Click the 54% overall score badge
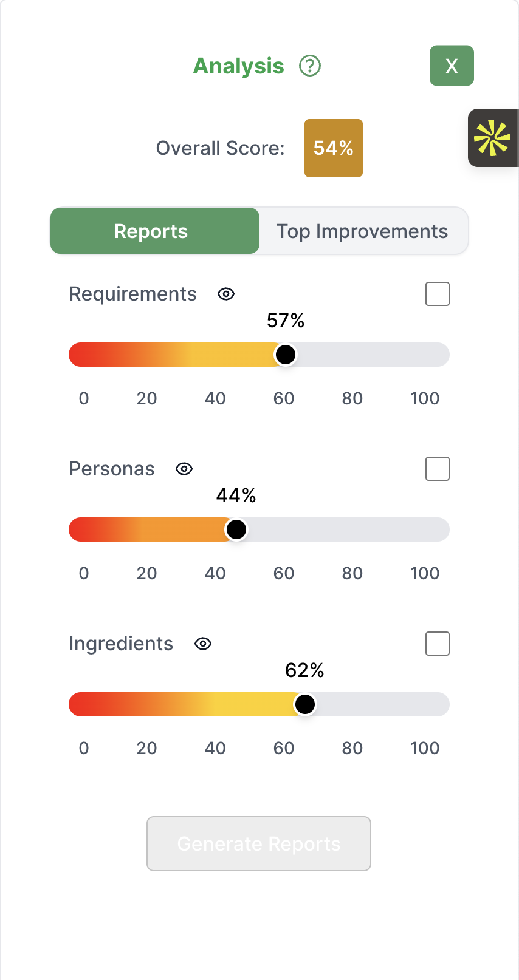 [333, 148]
